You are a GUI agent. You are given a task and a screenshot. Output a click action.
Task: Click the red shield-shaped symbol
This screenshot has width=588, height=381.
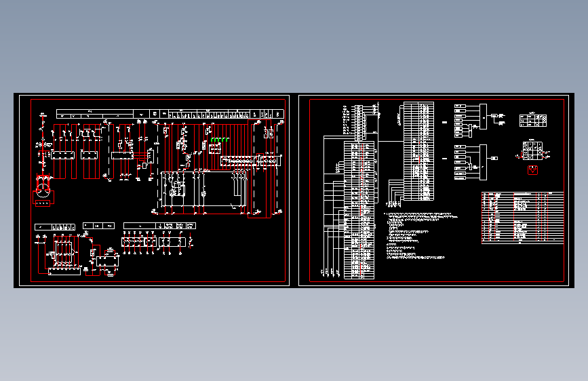pyautogui.click(x=532, y=170)
